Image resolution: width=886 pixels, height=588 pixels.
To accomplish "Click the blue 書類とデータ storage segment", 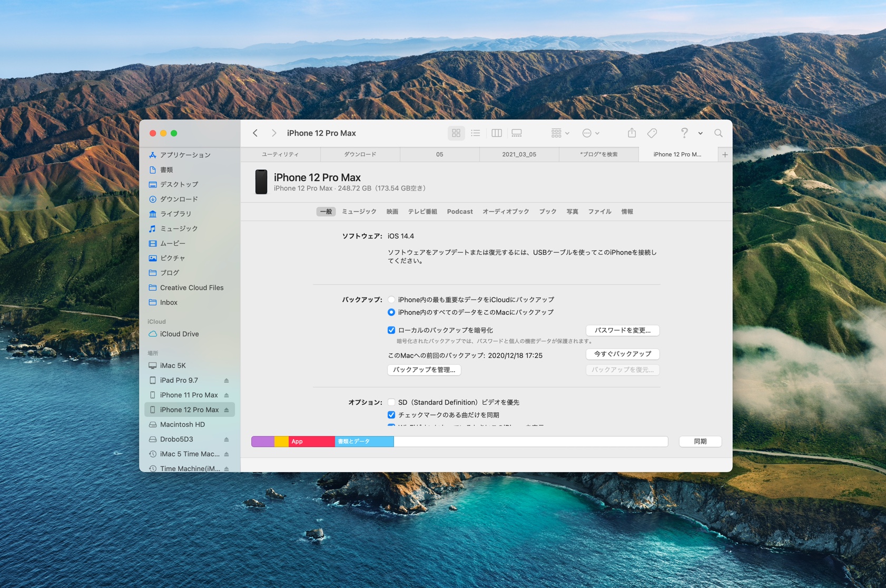I will [x=365, y=441].
